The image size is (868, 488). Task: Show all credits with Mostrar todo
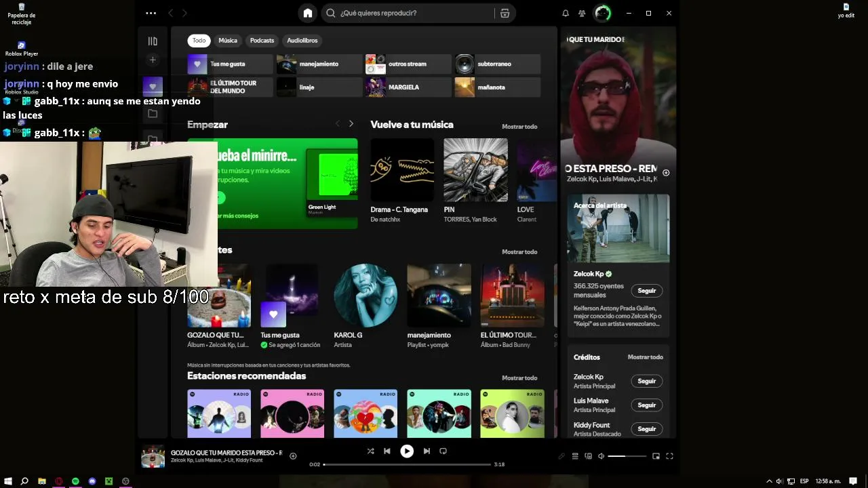click(646, 357)
